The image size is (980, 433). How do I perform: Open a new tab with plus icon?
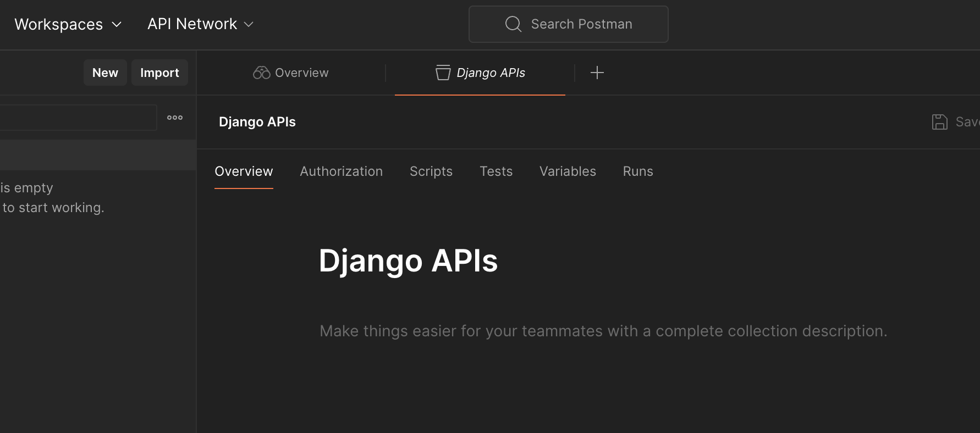click(x=597, y=73)
